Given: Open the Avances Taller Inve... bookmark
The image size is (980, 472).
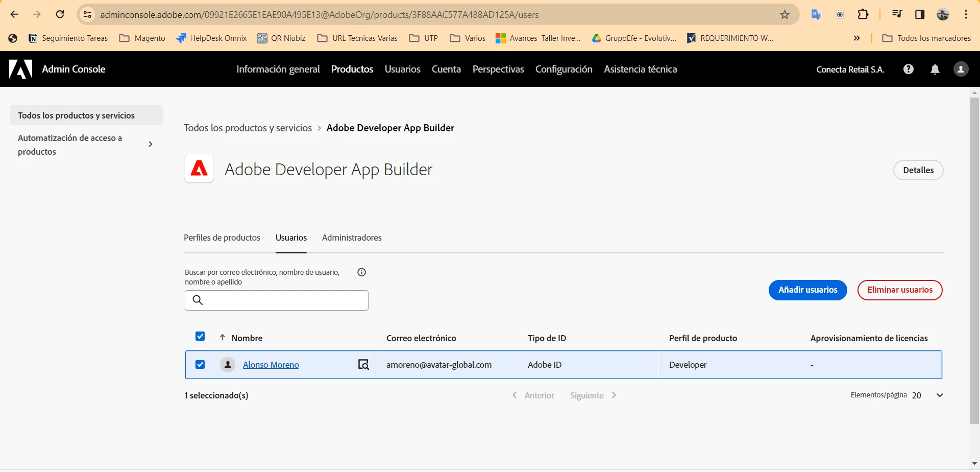Looking at the screenshot, I should (538, 38).
